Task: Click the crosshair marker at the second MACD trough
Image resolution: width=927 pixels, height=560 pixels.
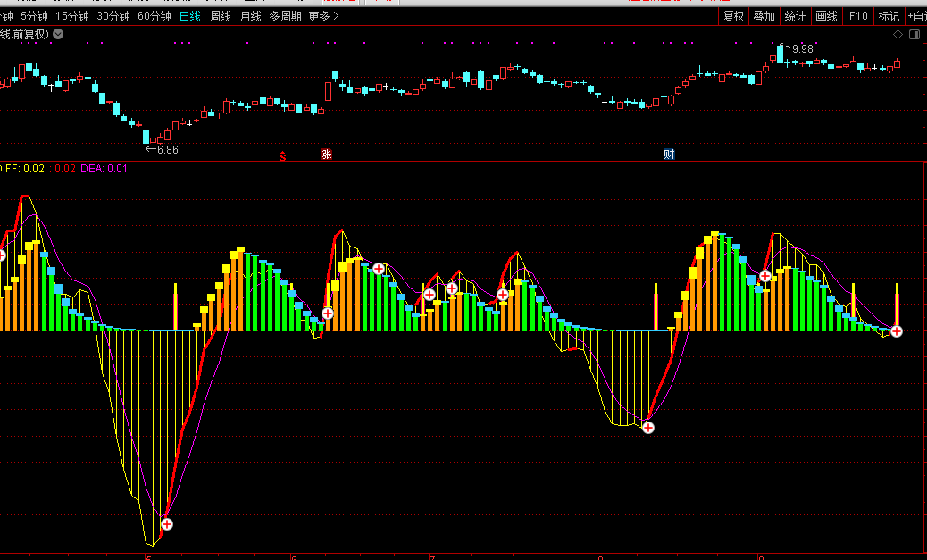Action: (x=648, y=428)
